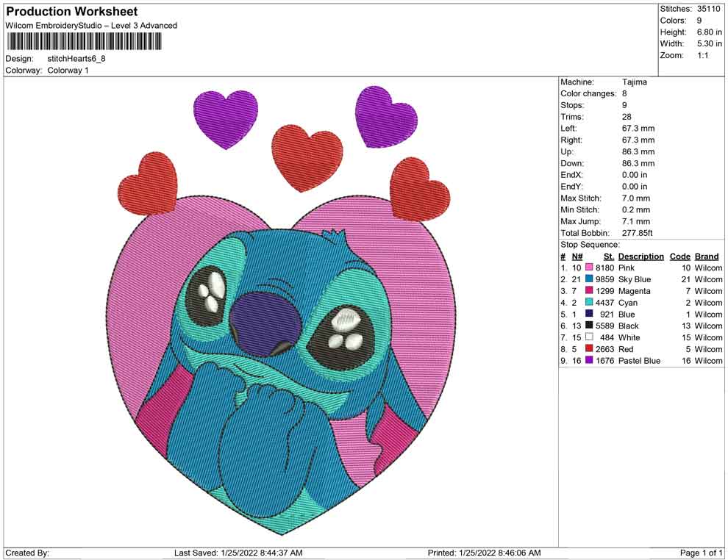Click the Up value '86.3 mm'
Viewport: 728px width, 560px height.
pyautogui.click(x=638, y=151)
